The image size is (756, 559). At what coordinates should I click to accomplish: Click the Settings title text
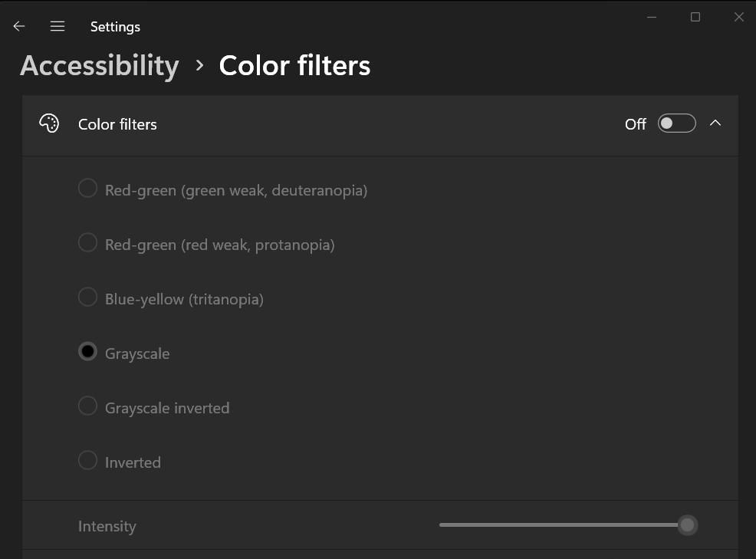[x=115, y=26]
